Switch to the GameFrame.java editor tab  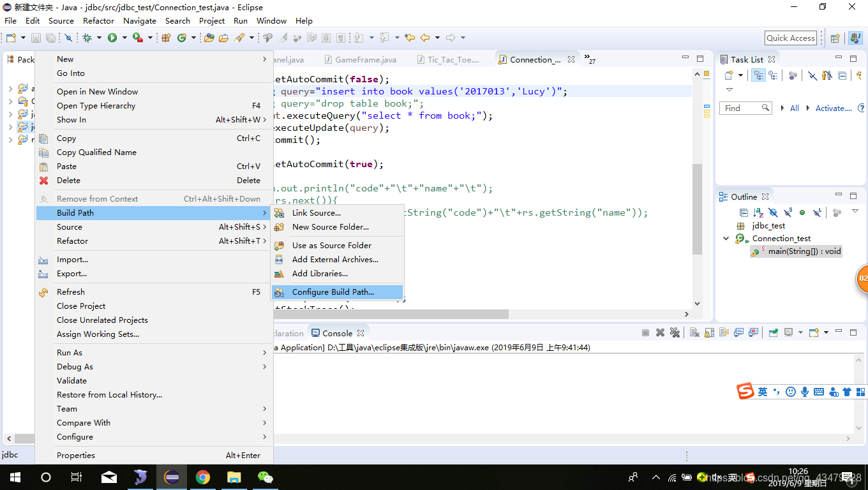pos(366,59)
